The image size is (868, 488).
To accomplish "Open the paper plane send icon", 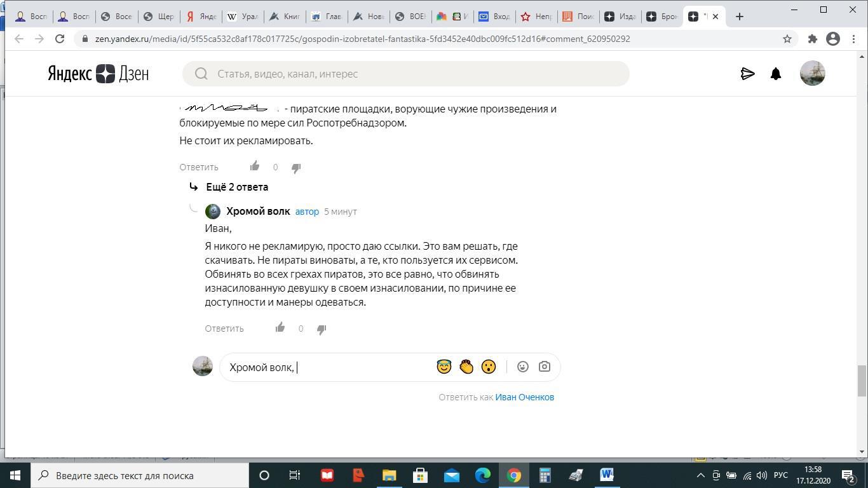I will 748,74.
